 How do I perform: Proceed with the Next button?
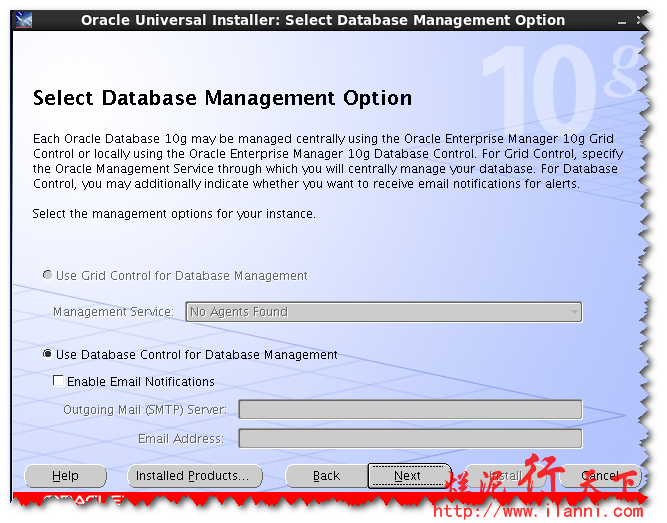[x=407, y=476]
